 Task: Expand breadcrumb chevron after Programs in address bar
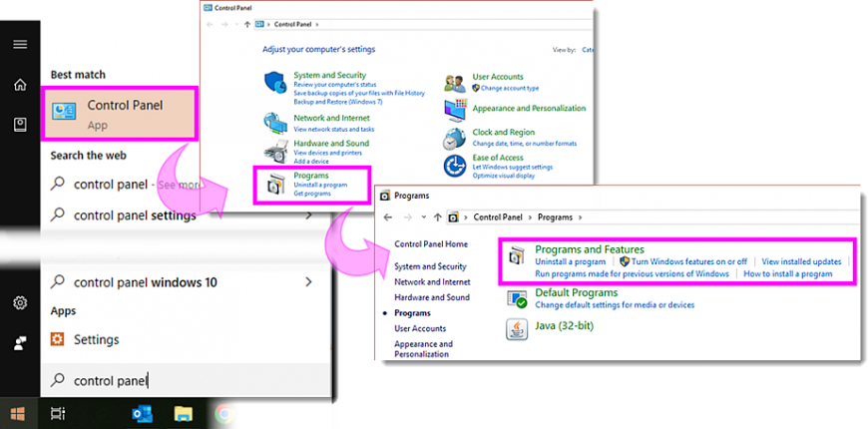click(x=580, y=217)
